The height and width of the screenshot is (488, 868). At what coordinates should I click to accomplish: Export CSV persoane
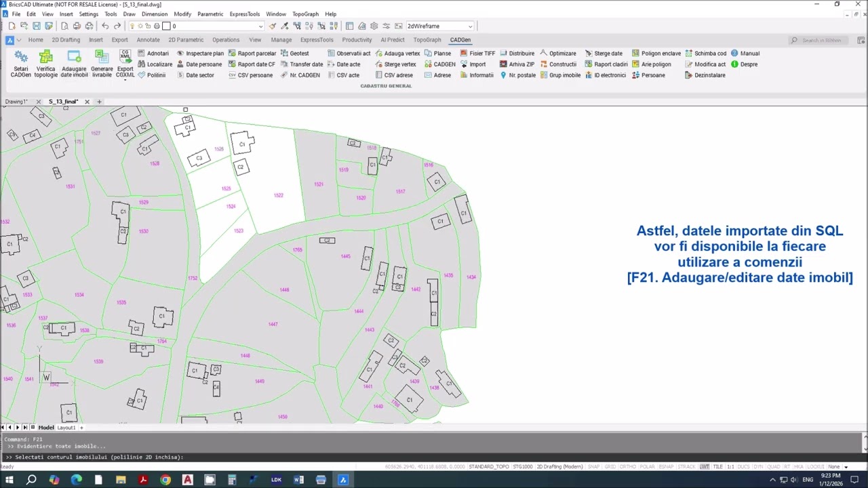point(250,75)
